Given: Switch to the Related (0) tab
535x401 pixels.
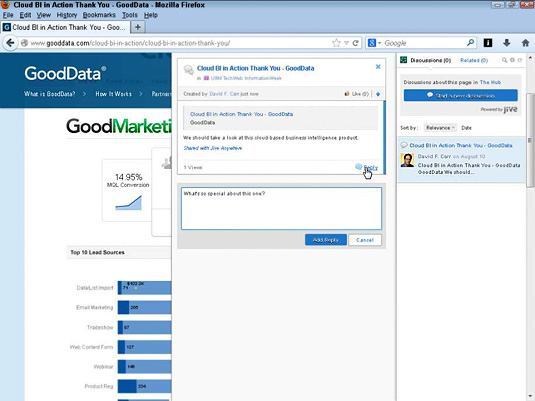Looking at the screenshot, I should pyautogui.click(x=474, y=60).
